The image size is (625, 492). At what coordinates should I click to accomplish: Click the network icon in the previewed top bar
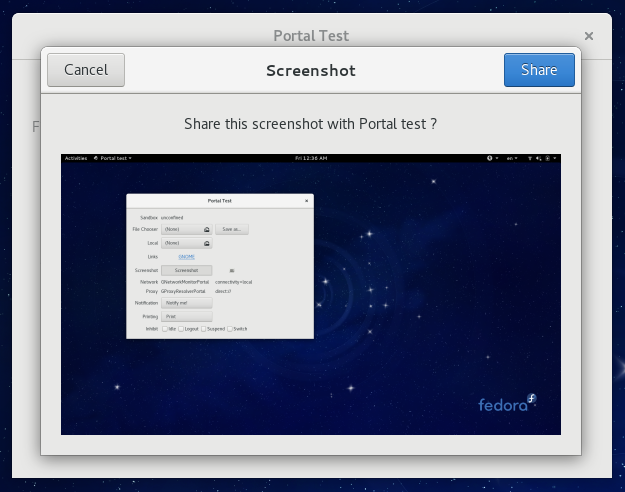click(x=531, y=158)
